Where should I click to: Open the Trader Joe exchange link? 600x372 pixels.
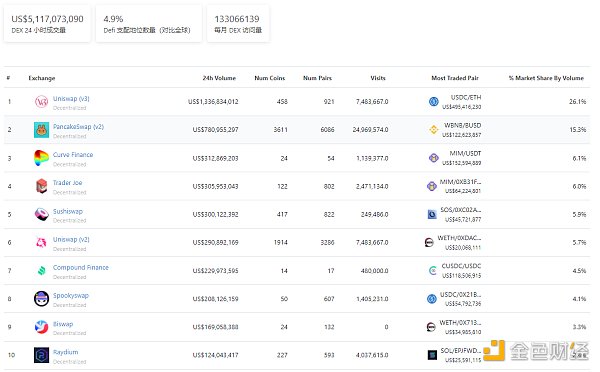(x=67, y=183)
